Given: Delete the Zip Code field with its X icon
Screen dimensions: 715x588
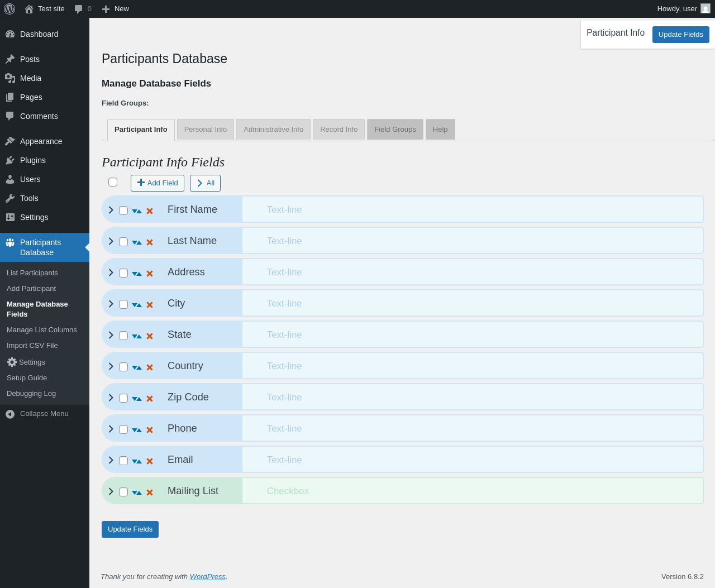Looking at the screenshot, I should point(150,399).
